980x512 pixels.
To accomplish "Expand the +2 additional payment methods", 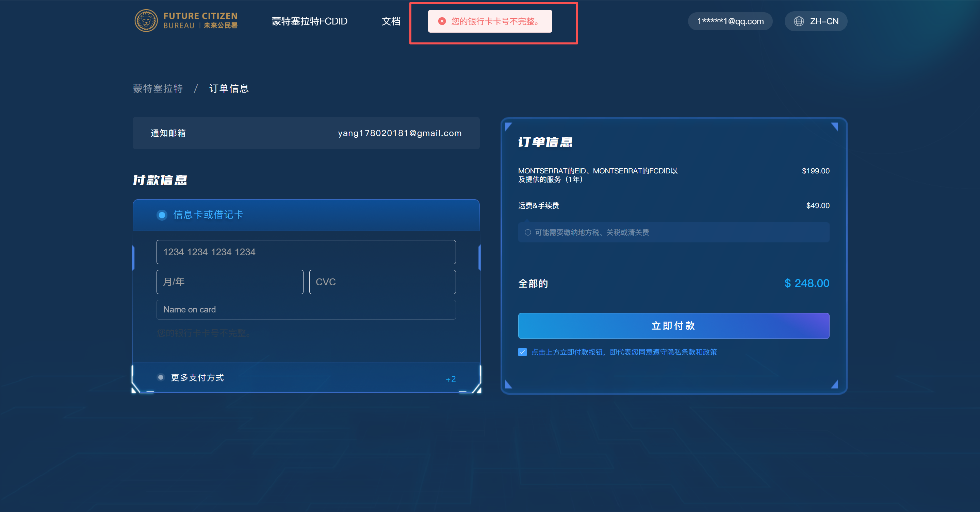I will pyautogui.click(x=451, y=379).
